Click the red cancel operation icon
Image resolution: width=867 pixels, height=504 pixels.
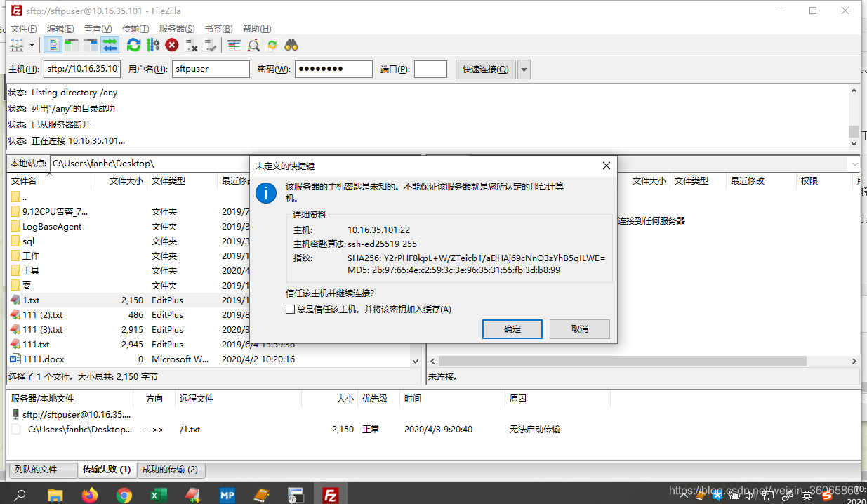pos(172,45)
